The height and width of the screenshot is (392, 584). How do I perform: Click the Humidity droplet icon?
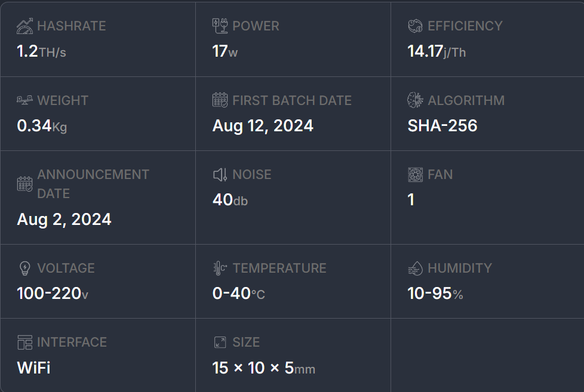(415, 268)
